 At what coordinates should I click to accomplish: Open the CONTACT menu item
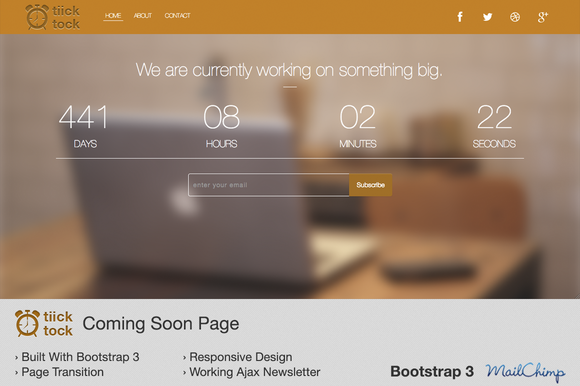[x=177, y=16]
